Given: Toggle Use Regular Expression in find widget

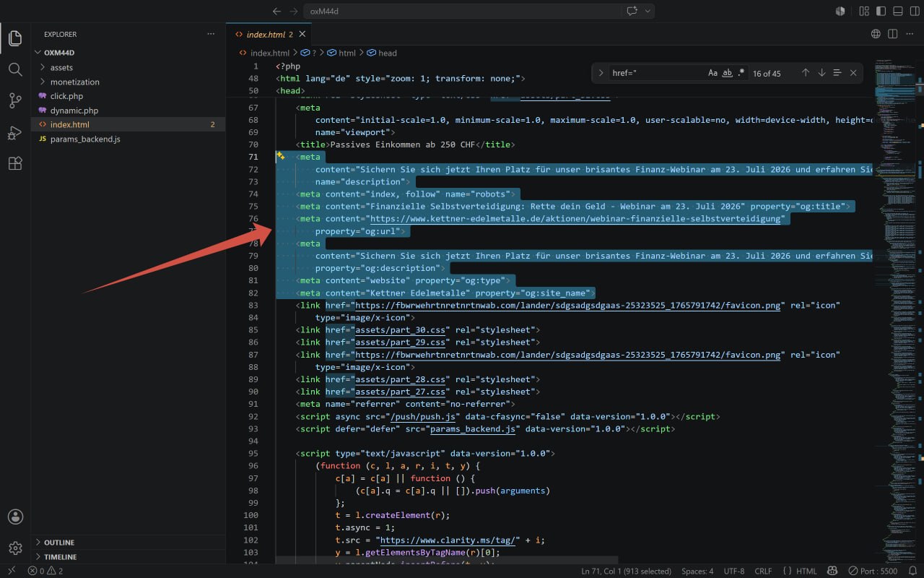Looking at the screenshot, I should (x=741, y=73).
